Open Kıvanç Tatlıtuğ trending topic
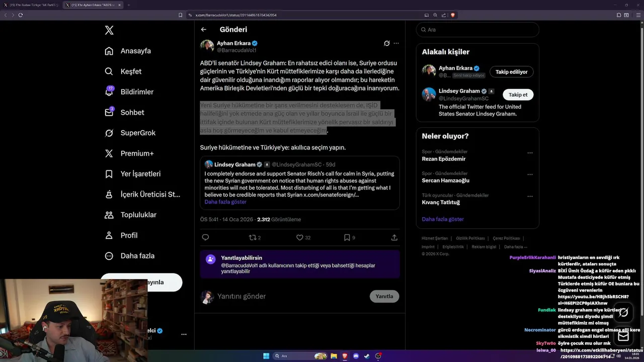 (x=441, y=203)
